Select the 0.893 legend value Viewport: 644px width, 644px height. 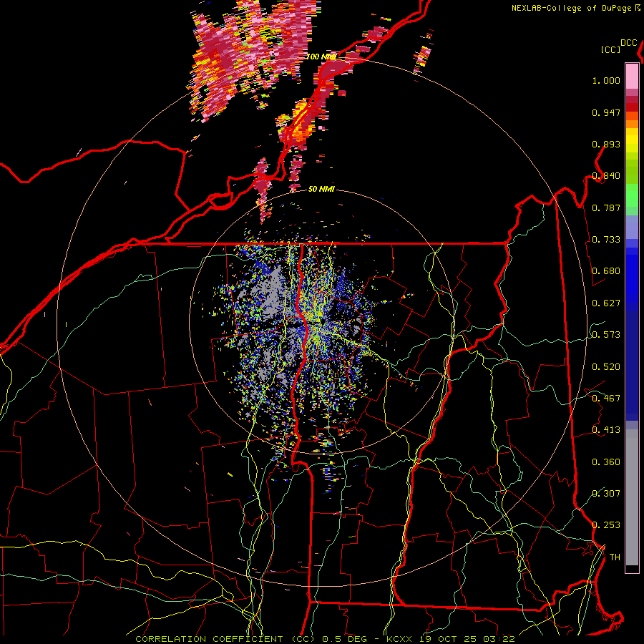point(606,144)
